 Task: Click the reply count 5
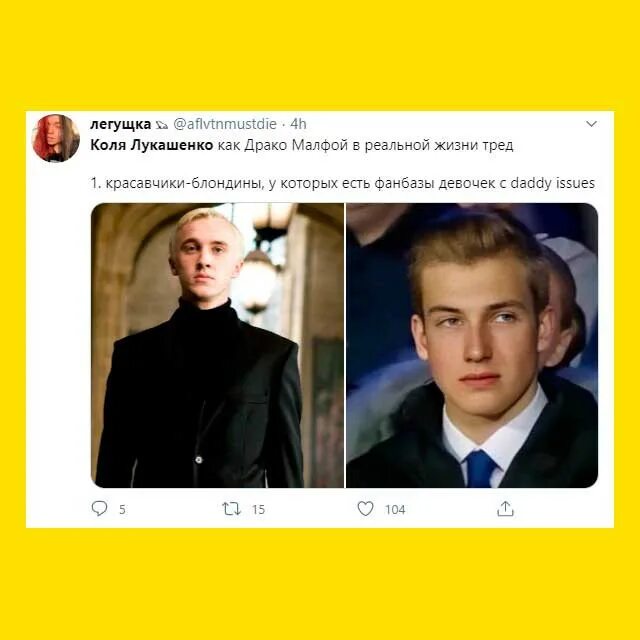click(122, 509)
